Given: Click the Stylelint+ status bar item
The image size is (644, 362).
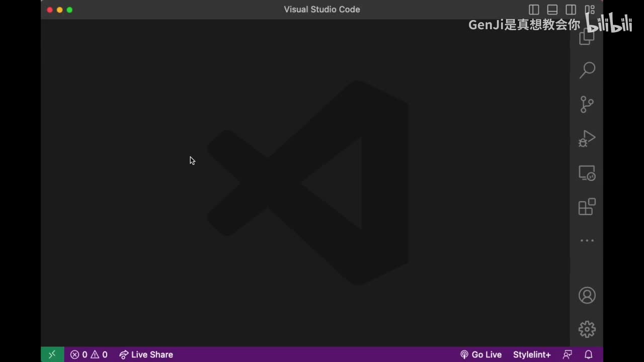Looking at the screenshot, I should tap(532, 354).
